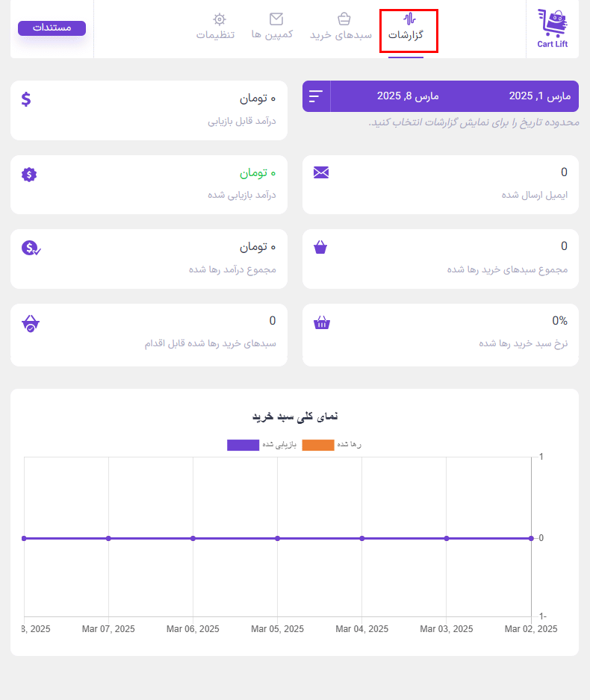
Task: Open the date range filter menu icon
Action: (316, 96)
